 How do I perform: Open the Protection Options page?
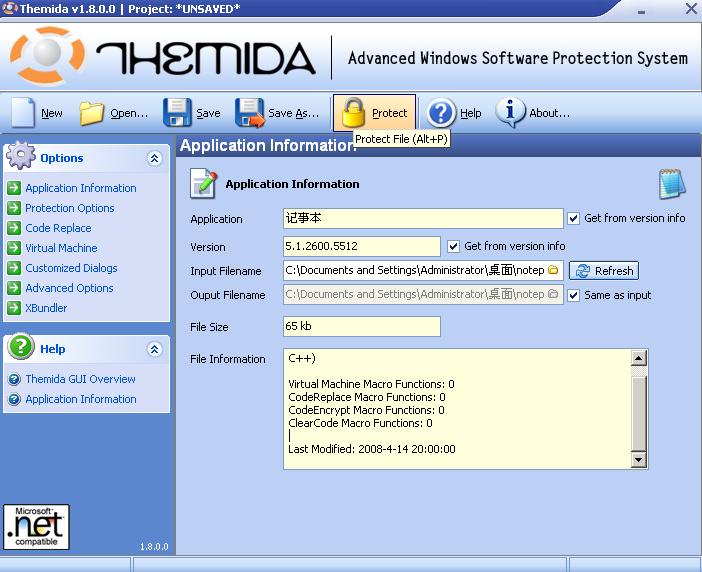pos(69,208)
